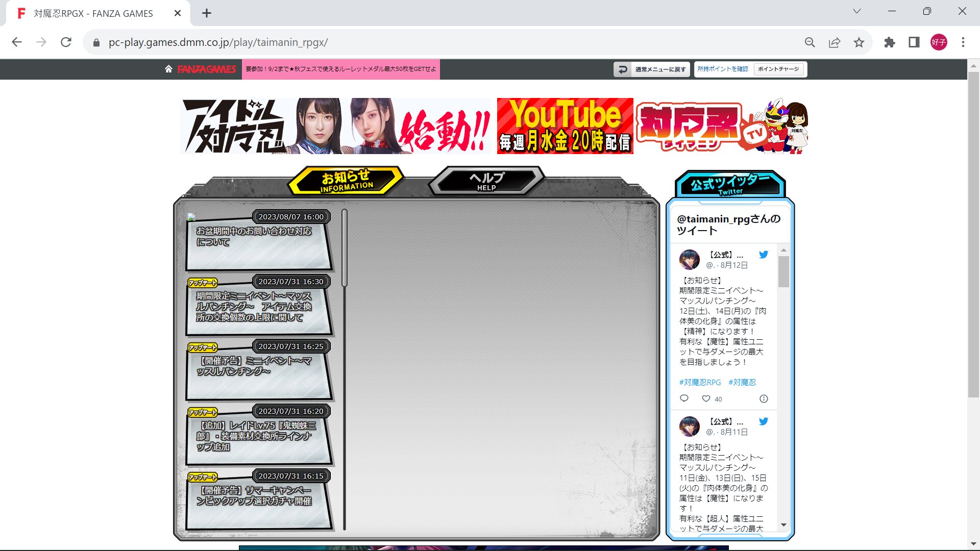This screenshot has width=980, height=551.
Task: Like the August 12 tweet heart
Action: 706,399
